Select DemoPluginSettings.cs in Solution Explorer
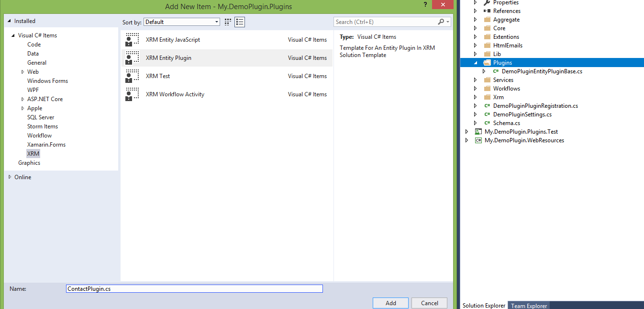This screenshot has width=644, height=309. [522, 114]
